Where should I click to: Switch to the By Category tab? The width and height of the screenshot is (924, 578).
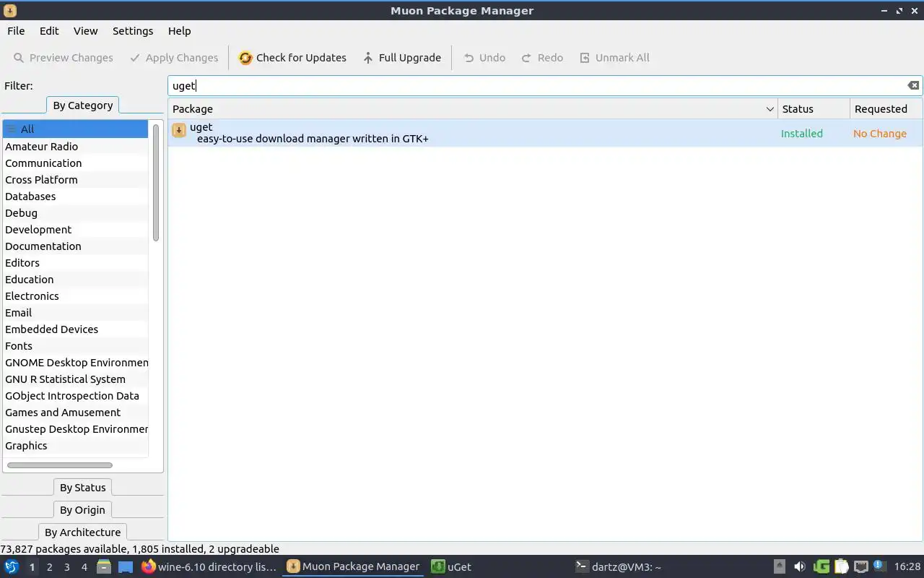coord(83,105)
